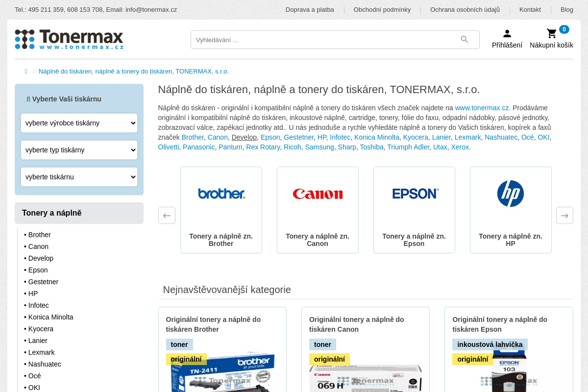The width and height of the screenshot is (588, 392).
Task: Expand the 'vyberte tiskárnu' dropdown
Action: point(79,177)
